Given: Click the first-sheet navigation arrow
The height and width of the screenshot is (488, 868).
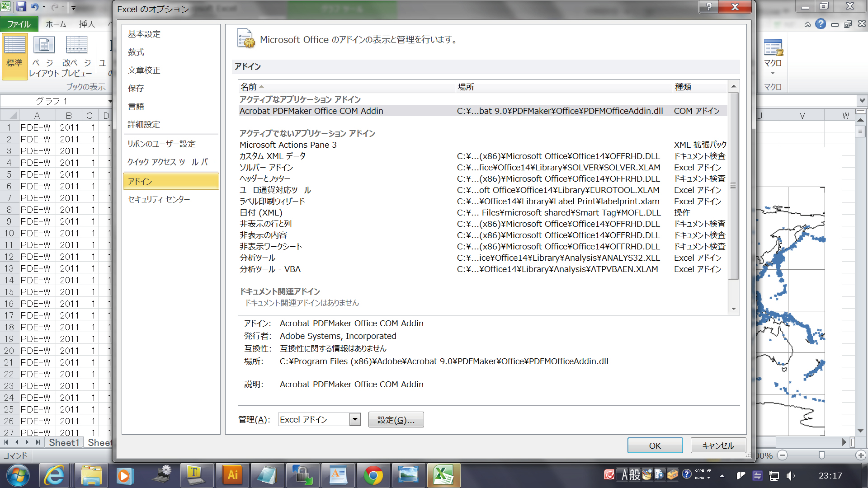Looking at the screenshot, I should pyautogui.click(x=6, y=442).
